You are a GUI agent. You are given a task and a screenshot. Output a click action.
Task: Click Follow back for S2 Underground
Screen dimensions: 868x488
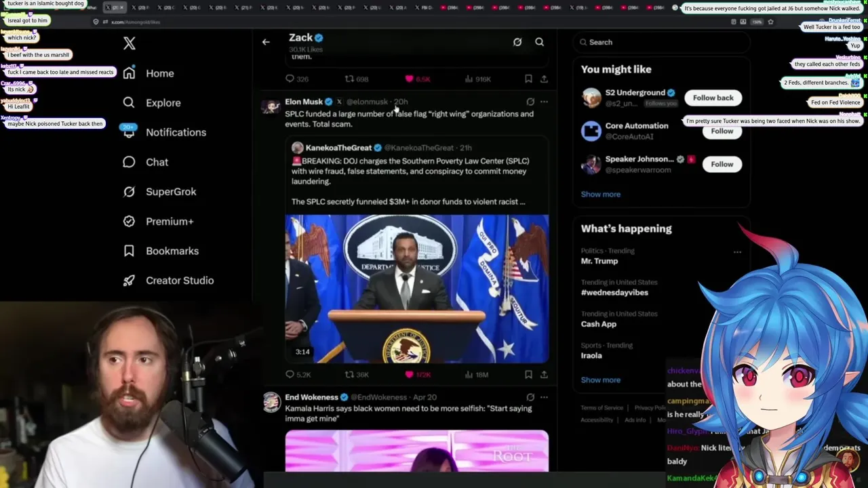click(x=713, y=98)
